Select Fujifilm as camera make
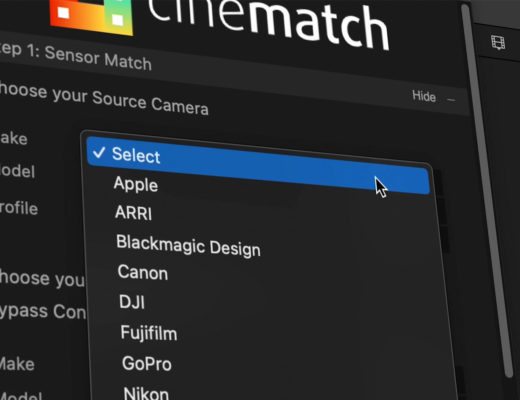 point(149,333)
